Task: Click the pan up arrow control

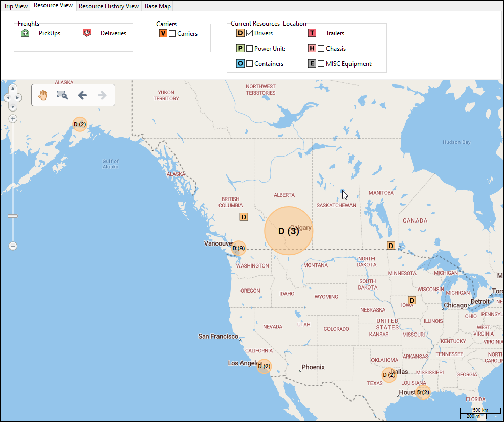Action: click(x=12, y=87)
